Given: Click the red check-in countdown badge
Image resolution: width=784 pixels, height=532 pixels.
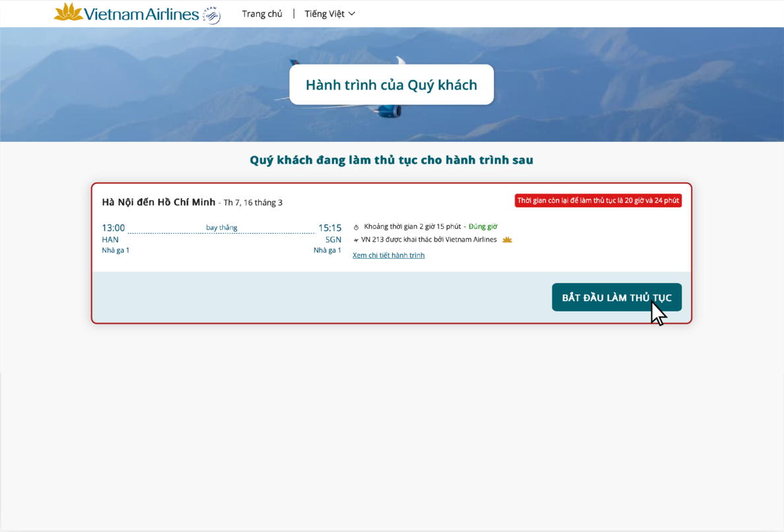Looking at the screenshot, I should coord(598,199).
